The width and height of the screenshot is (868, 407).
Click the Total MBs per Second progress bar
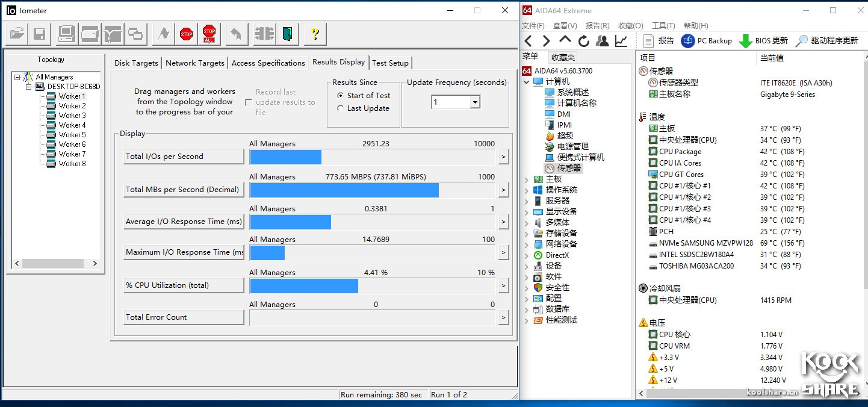point(373,190)
